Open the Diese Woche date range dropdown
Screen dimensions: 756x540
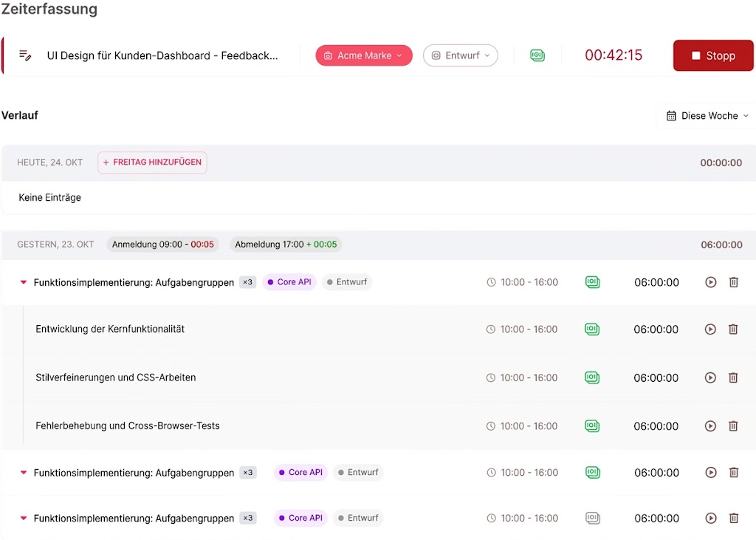(707, 116)
